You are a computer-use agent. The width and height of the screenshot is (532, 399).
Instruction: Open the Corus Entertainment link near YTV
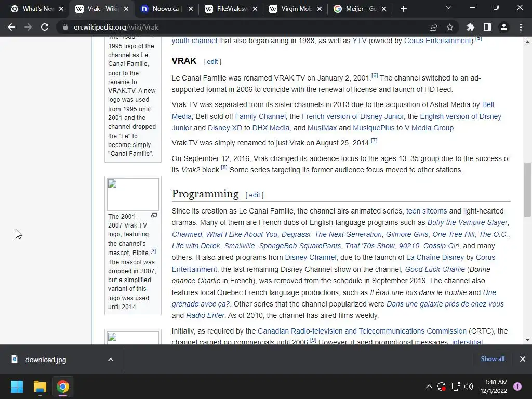[x=437, y=41]
